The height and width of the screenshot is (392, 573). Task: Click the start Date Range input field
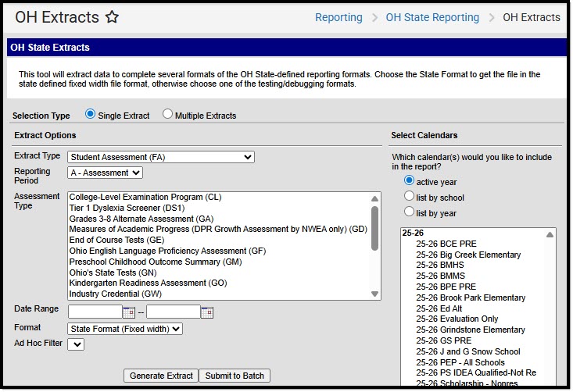[95, 312]
